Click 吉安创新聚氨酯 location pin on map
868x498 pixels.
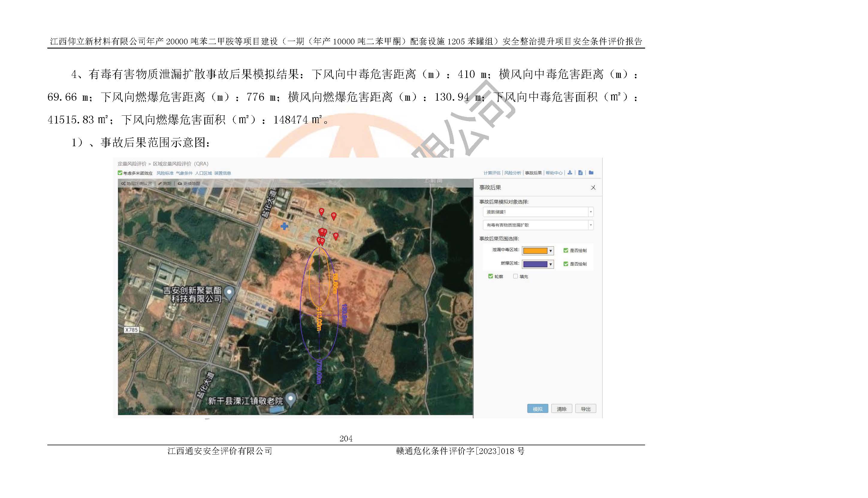230,292
